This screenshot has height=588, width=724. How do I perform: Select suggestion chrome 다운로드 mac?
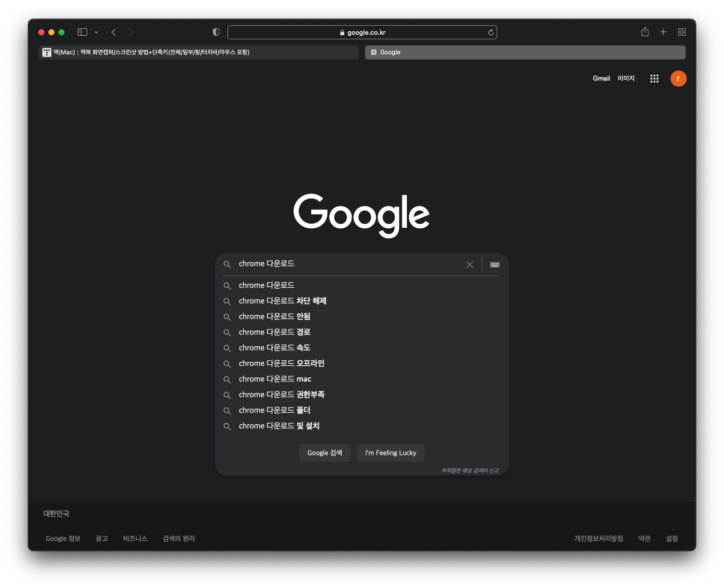click(x=362, y=379)
